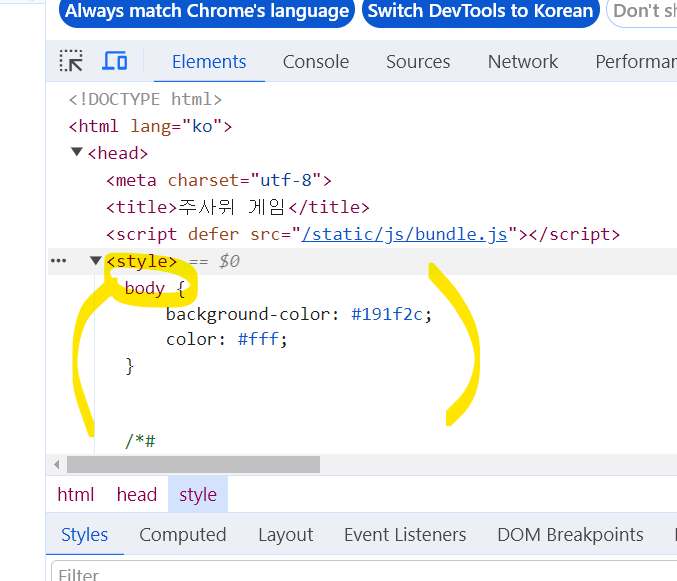677x581 pixels.
Task: Switch to the Computed pane tab
Action: [x=183, y=534]
